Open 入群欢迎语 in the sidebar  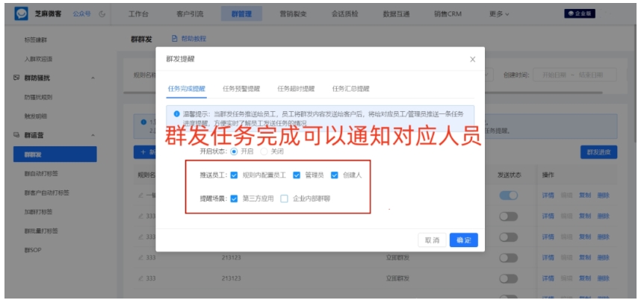(x=39, y=59)
